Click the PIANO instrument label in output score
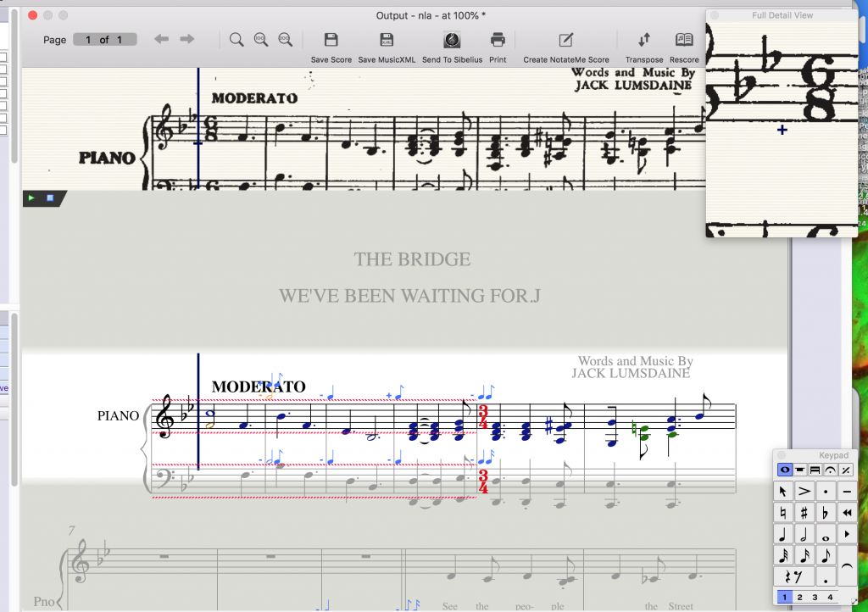868x612 pixels. tap(118, 415)
